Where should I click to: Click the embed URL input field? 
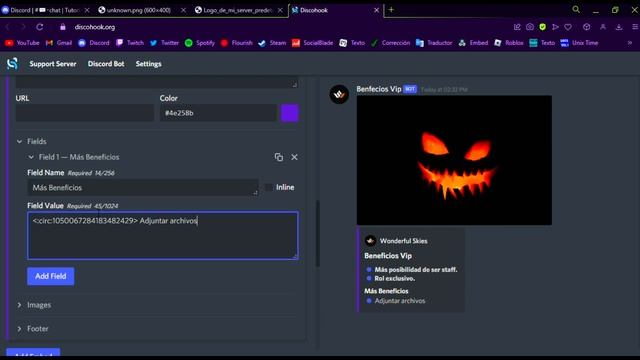click(x=85, y=113)
